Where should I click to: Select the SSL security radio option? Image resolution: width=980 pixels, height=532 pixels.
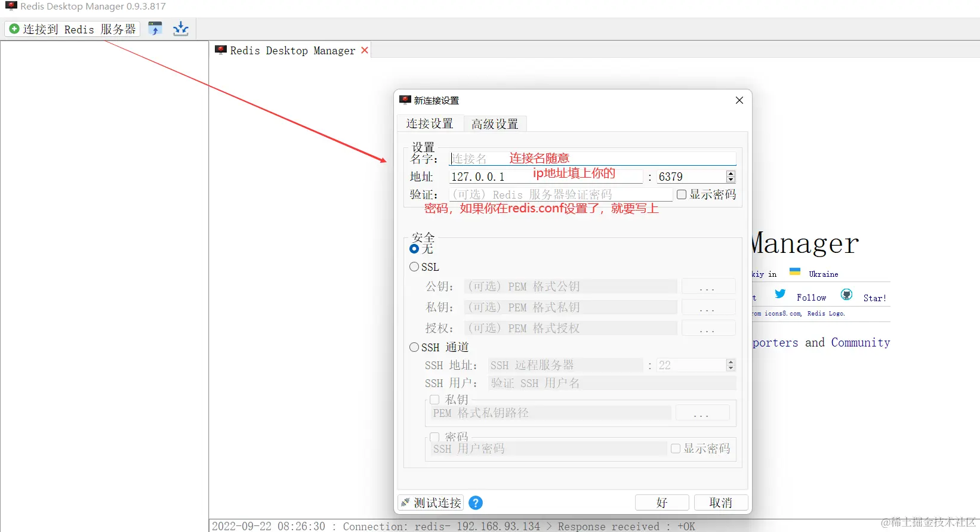(x=414, y=267)
